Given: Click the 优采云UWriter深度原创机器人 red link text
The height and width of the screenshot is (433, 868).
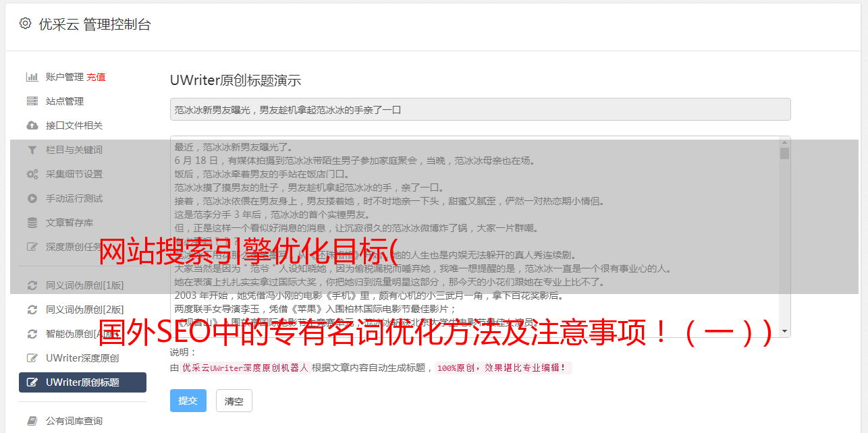Looking at the screenshot, I should (x=245, y=368).
